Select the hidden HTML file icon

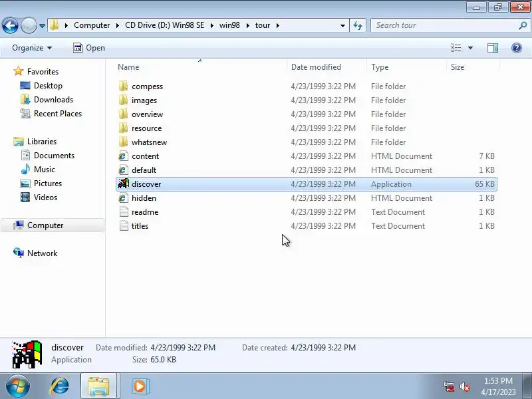(x=123, y=198)
